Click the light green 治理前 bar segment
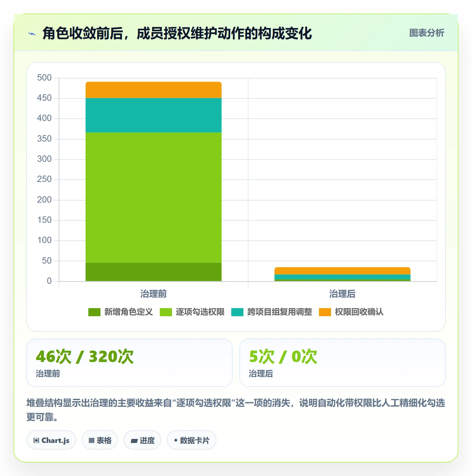Image resolution: width=472 pixels, height=476 pixels. pyautogui.click(x=153, y=198)
